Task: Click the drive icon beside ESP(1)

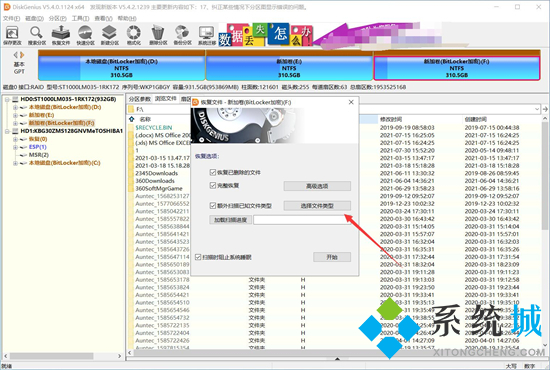Action: [x=23, y=147]
